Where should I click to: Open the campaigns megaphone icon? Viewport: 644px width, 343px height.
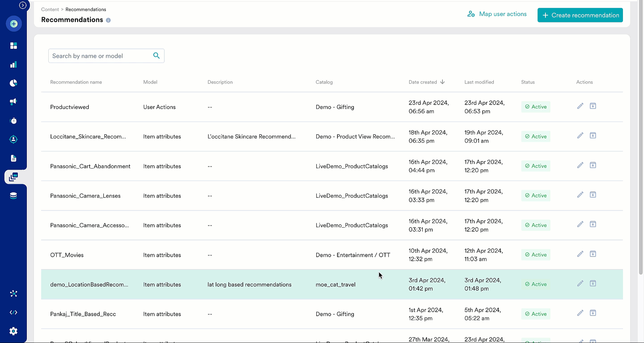14,102
